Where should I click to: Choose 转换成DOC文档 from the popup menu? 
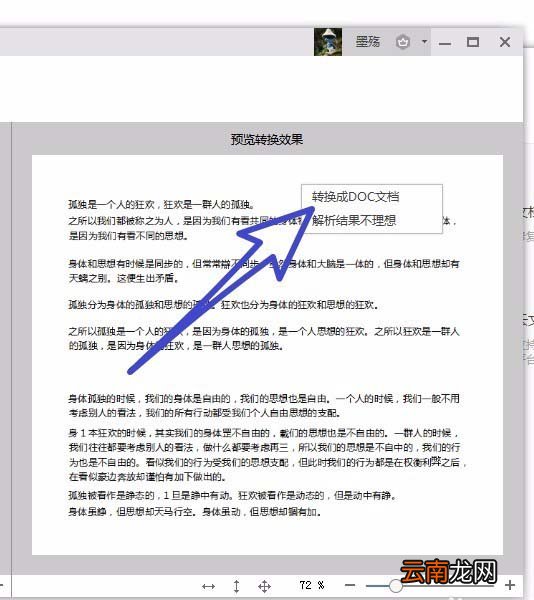pyautogui.click(x=355, y=197)
